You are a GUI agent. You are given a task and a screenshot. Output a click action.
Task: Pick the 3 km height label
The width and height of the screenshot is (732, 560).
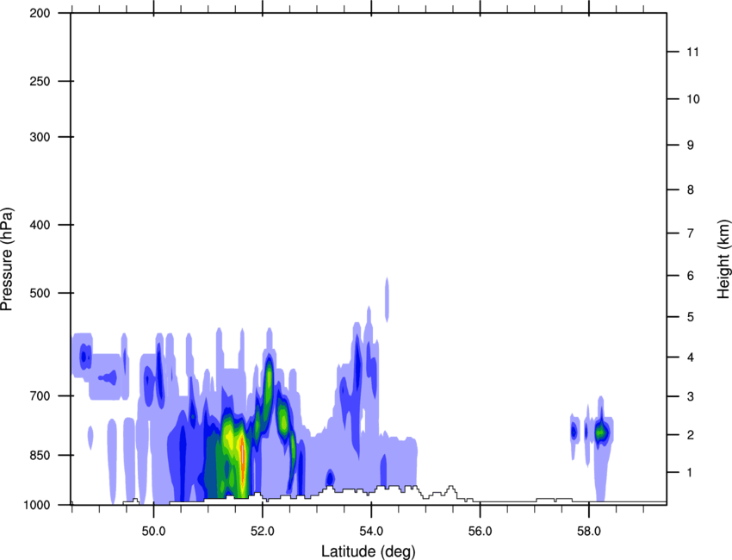[x=690, y=396]
